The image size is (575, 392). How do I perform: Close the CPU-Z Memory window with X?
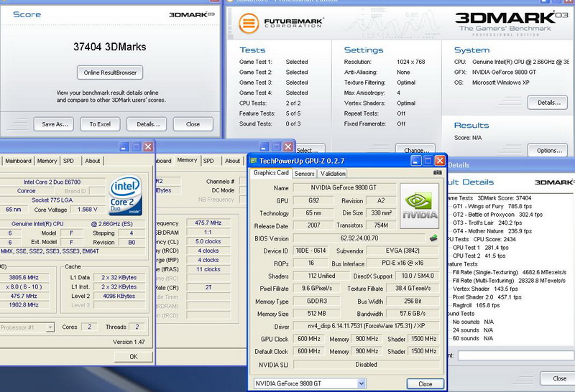(x=288, y=147)
